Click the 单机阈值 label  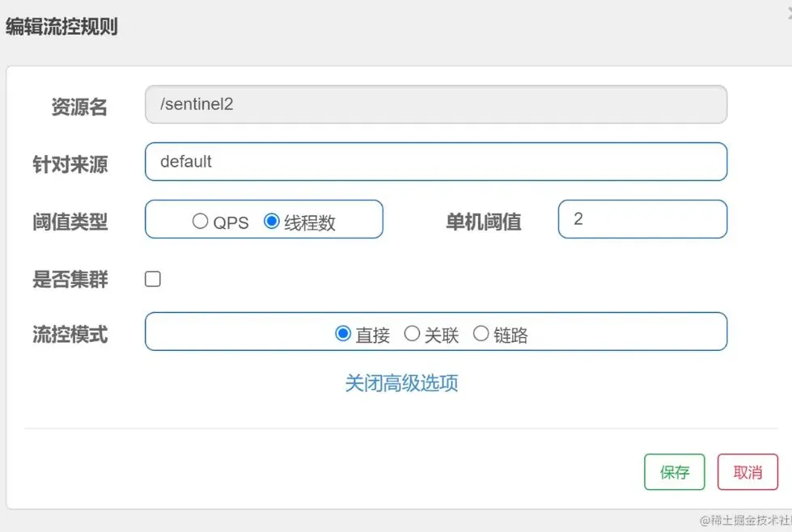[x=484, y=222]
